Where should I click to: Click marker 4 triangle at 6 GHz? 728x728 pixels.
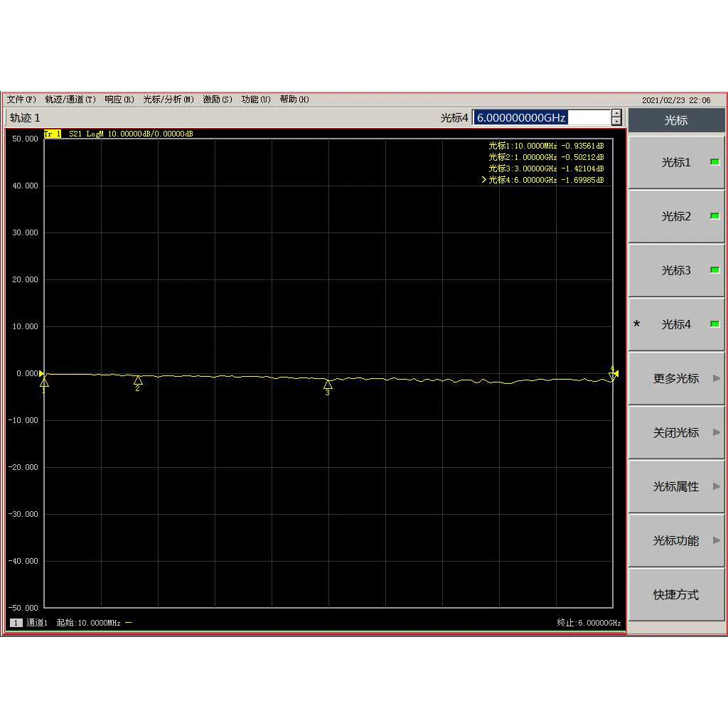(x=612, y=376)
